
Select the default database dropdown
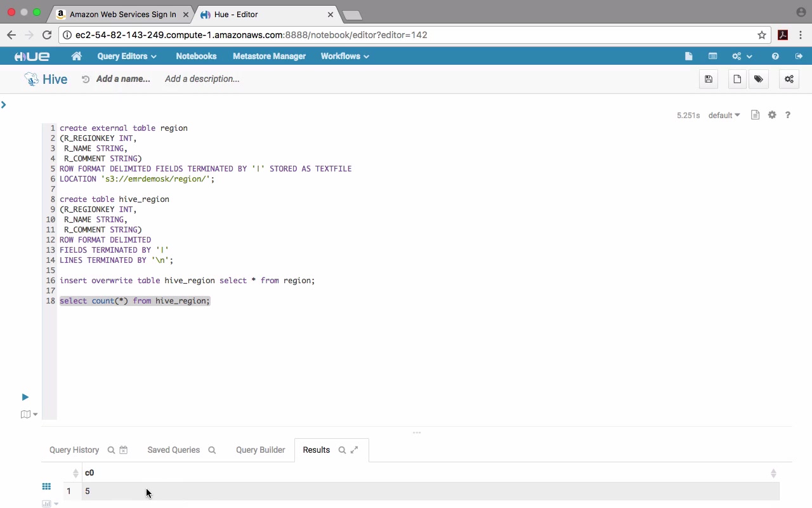pos(724,116)
